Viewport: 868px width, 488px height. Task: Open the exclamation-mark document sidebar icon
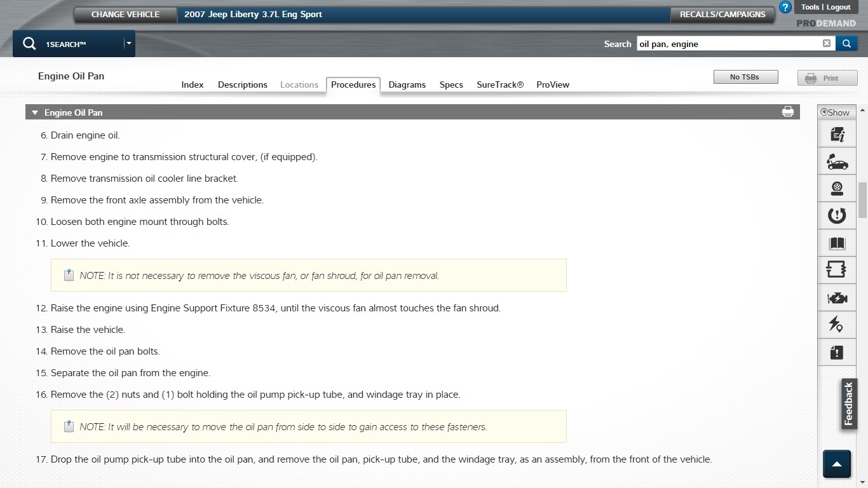point(837,352)
